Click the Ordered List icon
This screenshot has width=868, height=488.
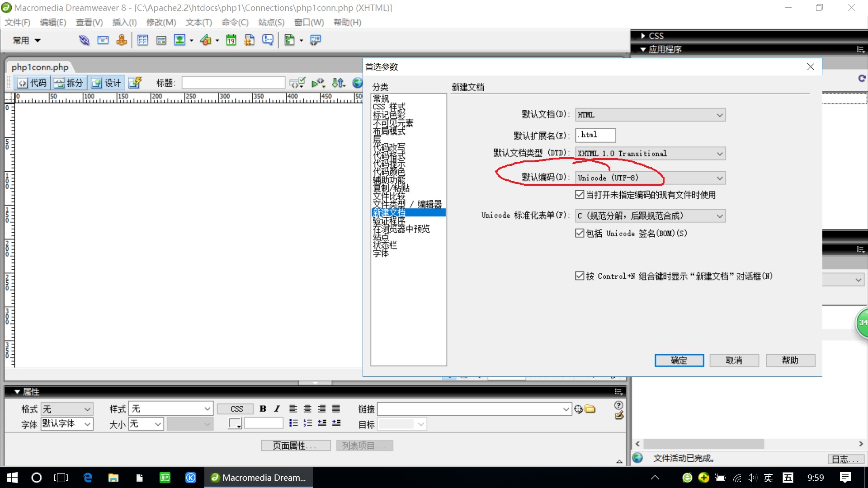pyautogui.click(x=308, y=423)
